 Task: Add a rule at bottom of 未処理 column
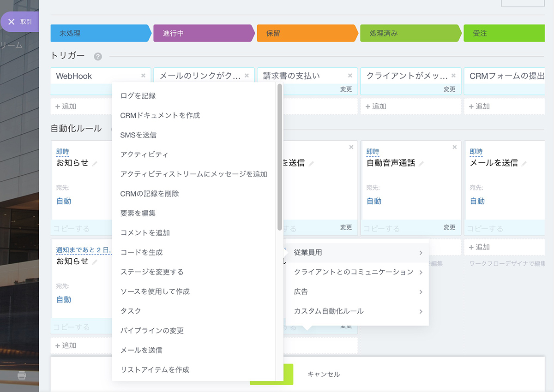(x=66, y=345)
